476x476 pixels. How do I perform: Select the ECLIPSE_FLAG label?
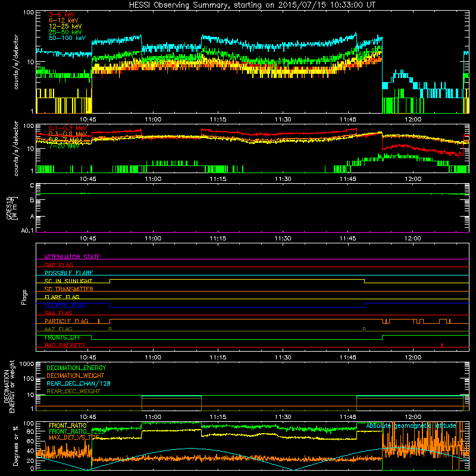(x=65, y=305)
